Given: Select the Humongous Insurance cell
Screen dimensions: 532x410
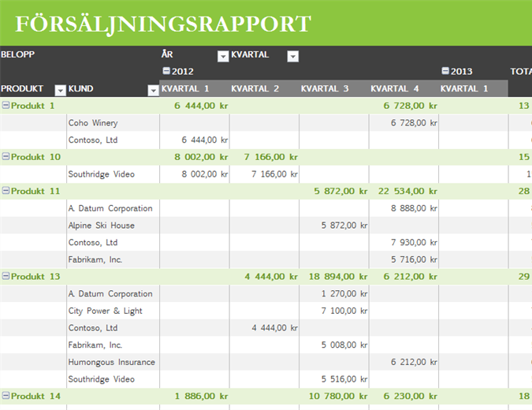Looking at the screenshot, I should [112, 362].
